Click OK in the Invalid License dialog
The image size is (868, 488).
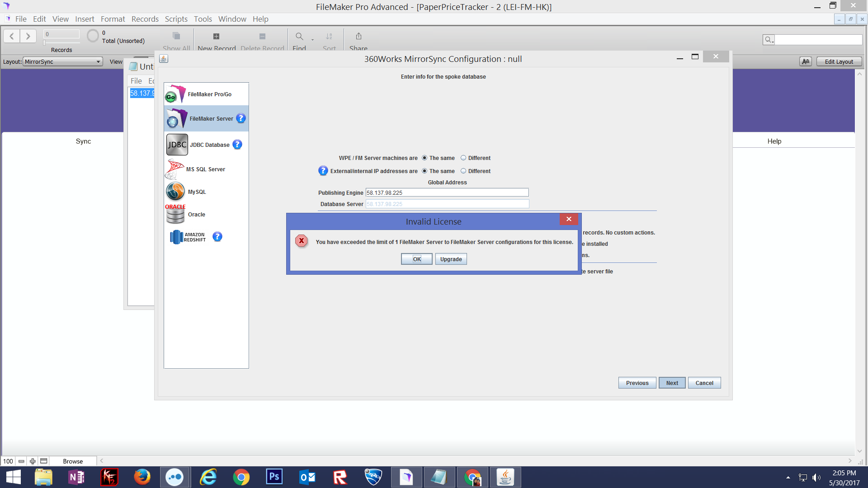tap(416, 259)
